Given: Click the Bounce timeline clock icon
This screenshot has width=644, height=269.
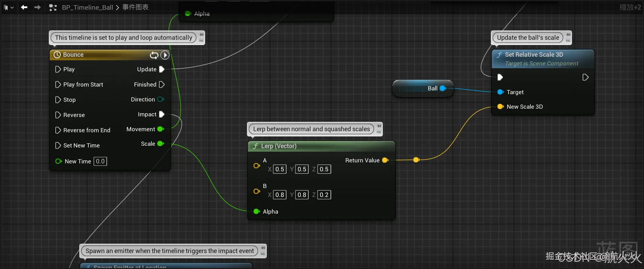Looking at the screenshot, I should coord(57,55).
